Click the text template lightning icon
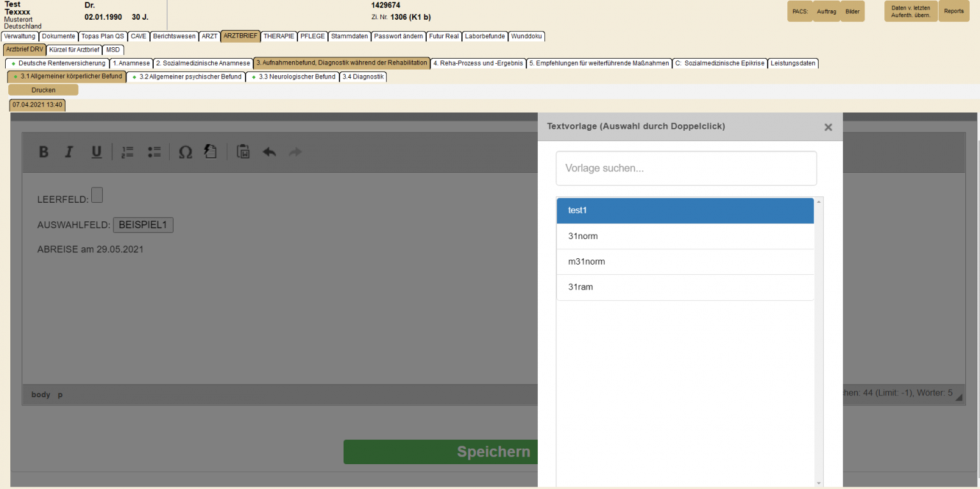Viewport: 980px width, 489px height. click(x=211, y=151)
